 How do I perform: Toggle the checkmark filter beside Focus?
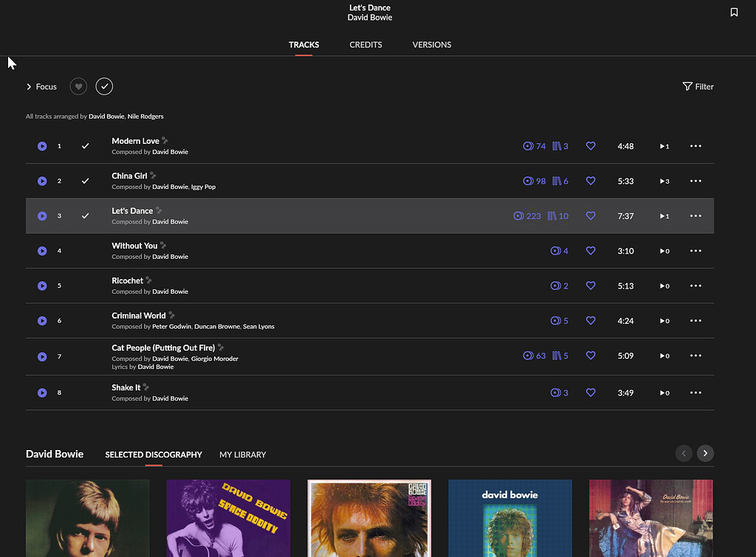104,86
